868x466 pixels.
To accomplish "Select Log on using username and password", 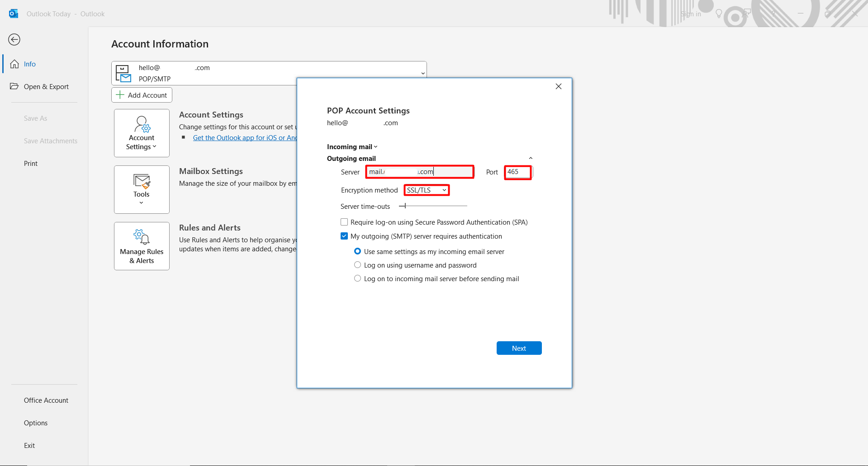I will pyautogui.click(x=357, y=265).
